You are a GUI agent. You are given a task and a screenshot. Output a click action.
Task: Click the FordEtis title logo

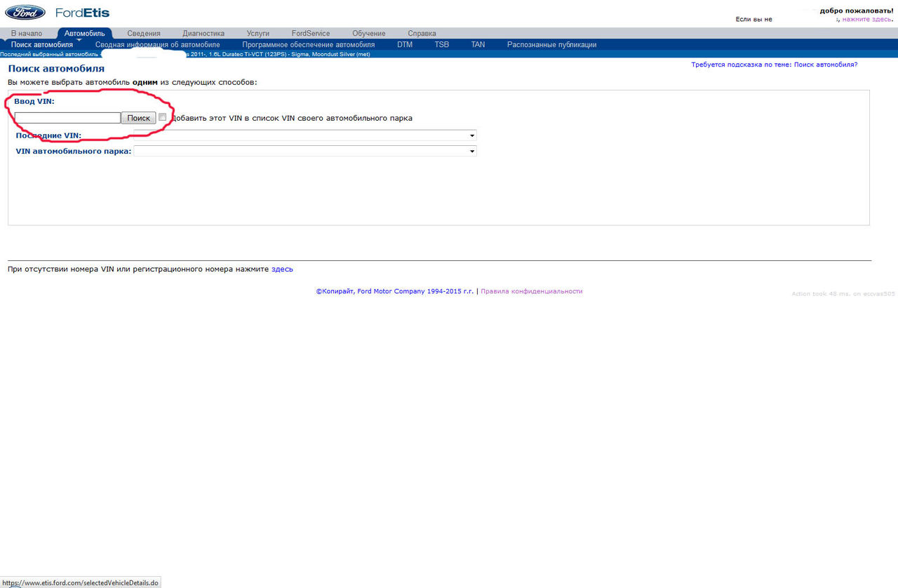[82, 13]
